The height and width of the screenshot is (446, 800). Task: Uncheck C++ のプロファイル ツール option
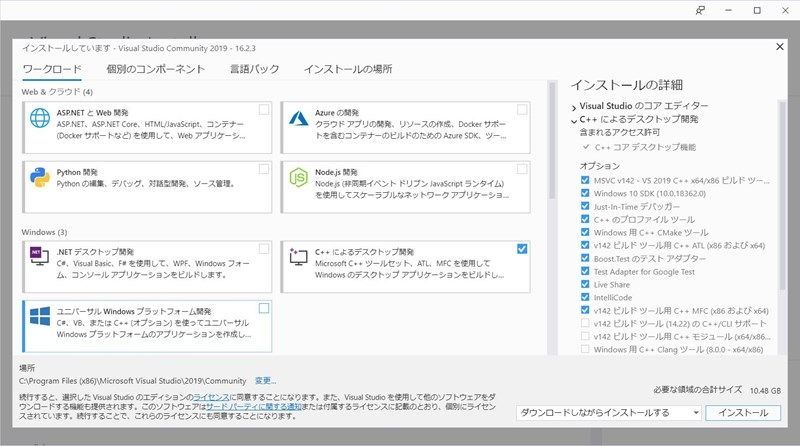pyautogui.click(x=585, y=219)
